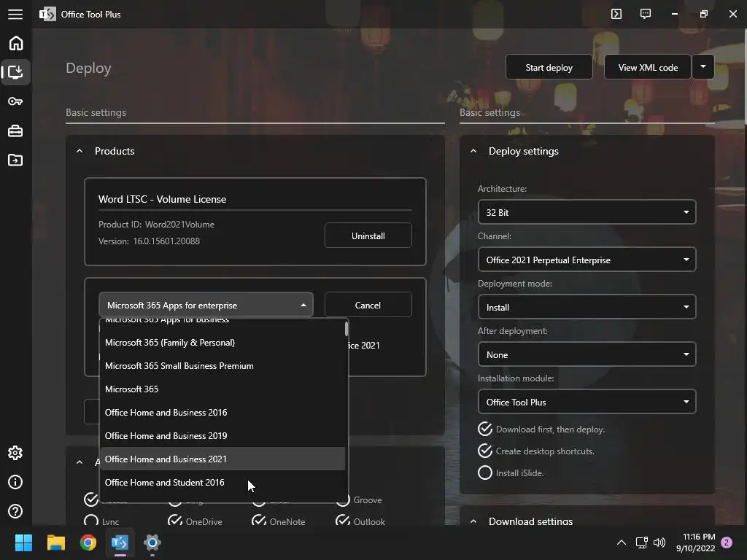747x560 pixels.
Task: Open the Installation module dropdown
Action: tap(587, 402)
